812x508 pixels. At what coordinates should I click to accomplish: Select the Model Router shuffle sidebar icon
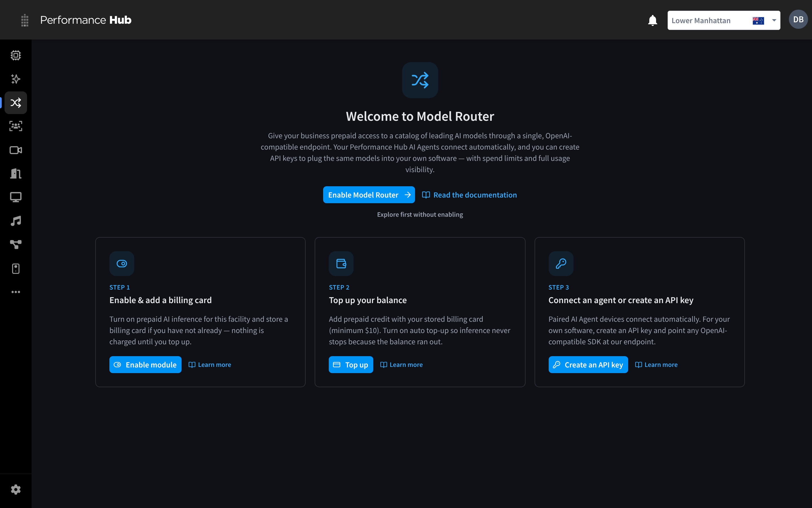tap(16, 102)
